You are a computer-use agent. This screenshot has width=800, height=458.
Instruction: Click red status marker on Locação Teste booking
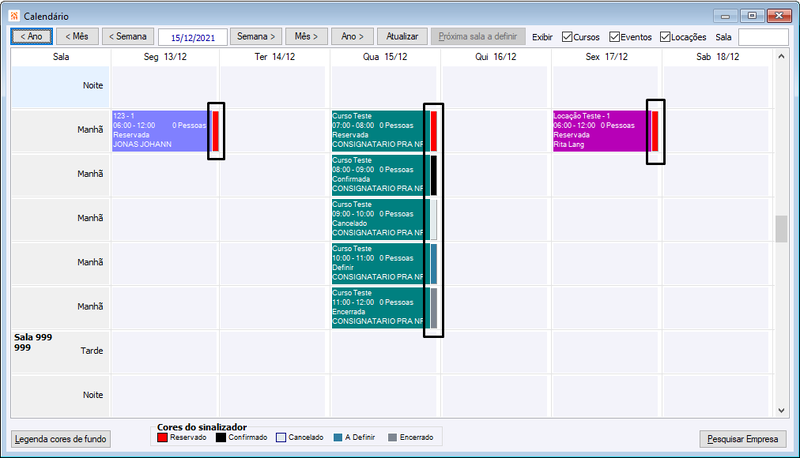pos(655,131)
